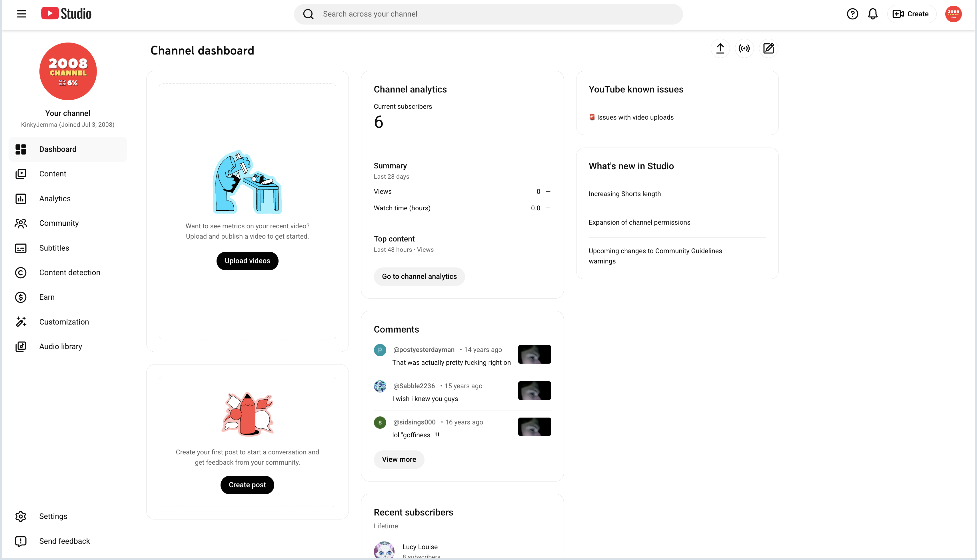
Task: Click the Search across your channel field
Action: (488, 14)
